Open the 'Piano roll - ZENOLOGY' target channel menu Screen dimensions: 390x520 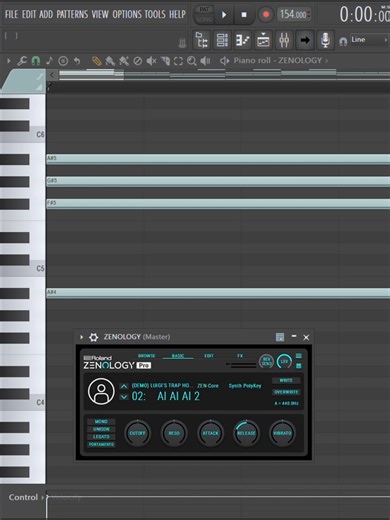click(x=281, y=60)
